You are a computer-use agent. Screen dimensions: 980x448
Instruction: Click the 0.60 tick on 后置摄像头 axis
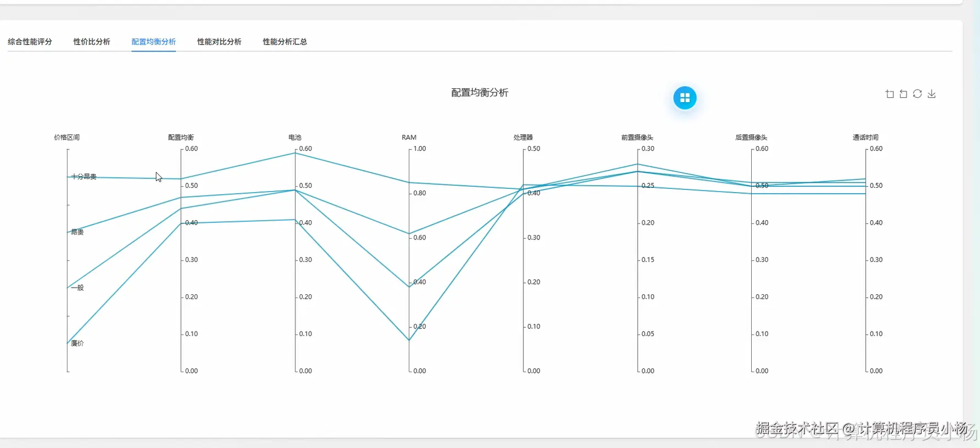pos(762,149)
